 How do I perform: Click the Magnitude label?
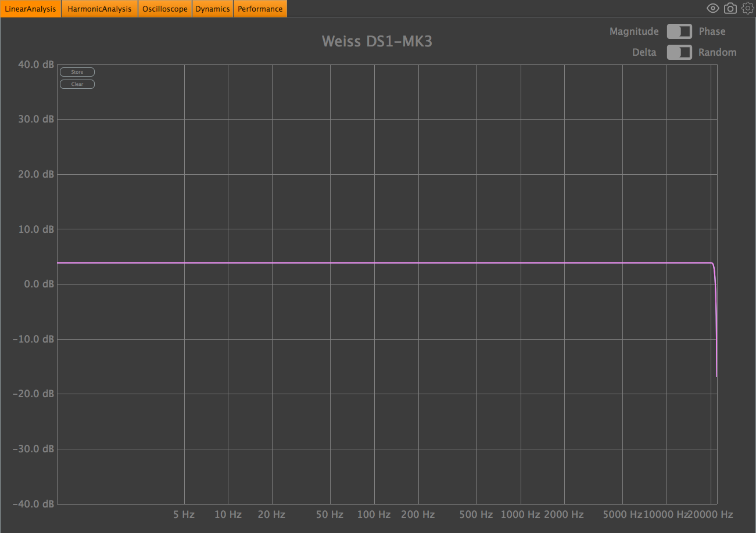coord(634,31)
